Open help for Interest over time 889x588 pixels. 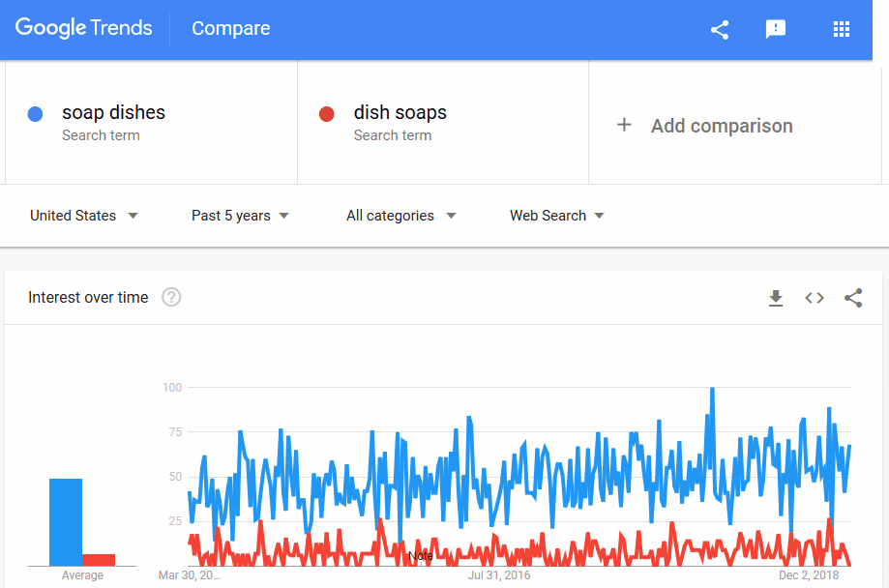[x=171, y=298]
